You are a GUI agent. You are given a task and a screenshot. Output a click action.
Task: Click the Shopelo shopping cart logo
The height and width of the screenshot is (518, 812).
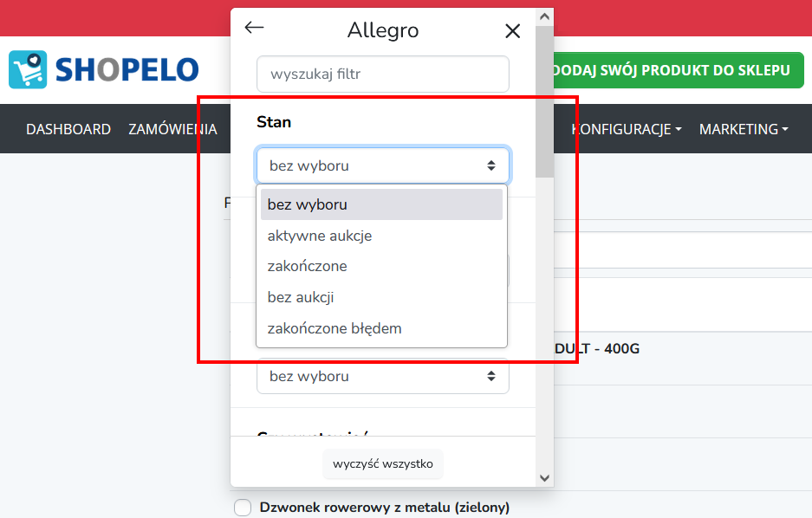point(28,69)
